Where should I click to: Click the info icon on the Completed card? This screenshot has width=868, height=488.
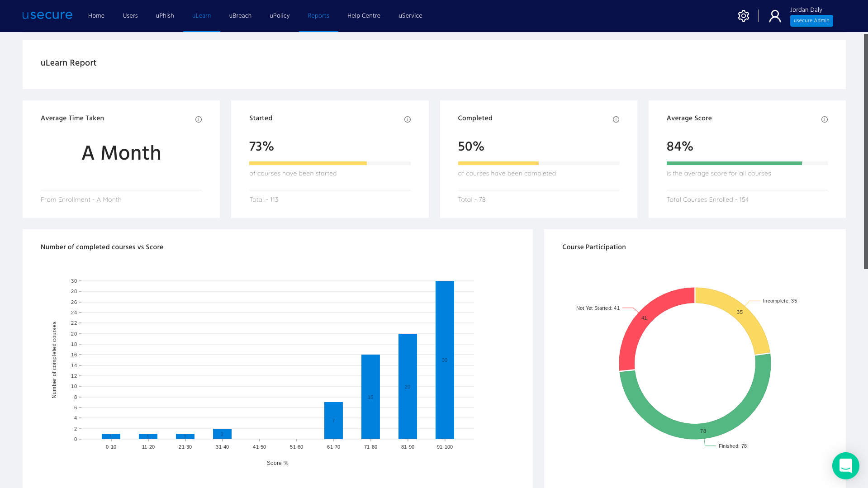[x=616, y=119]
